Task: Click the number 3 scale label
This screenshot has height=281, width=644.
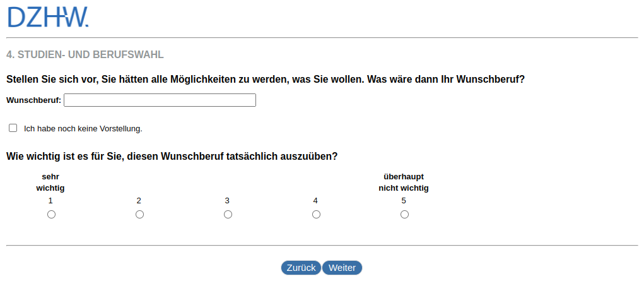Action: pyautogui.click(x=227, y=201)
